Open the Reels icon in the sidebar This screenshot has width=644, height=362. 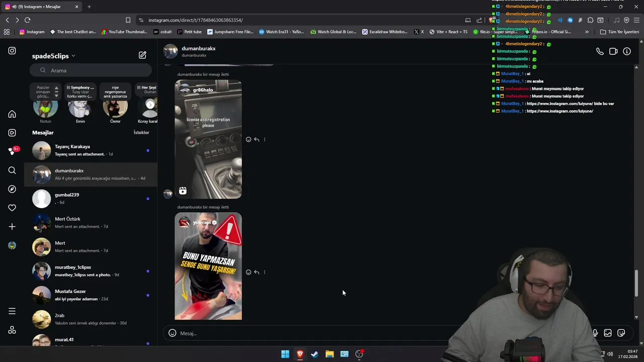click(12, 133)
